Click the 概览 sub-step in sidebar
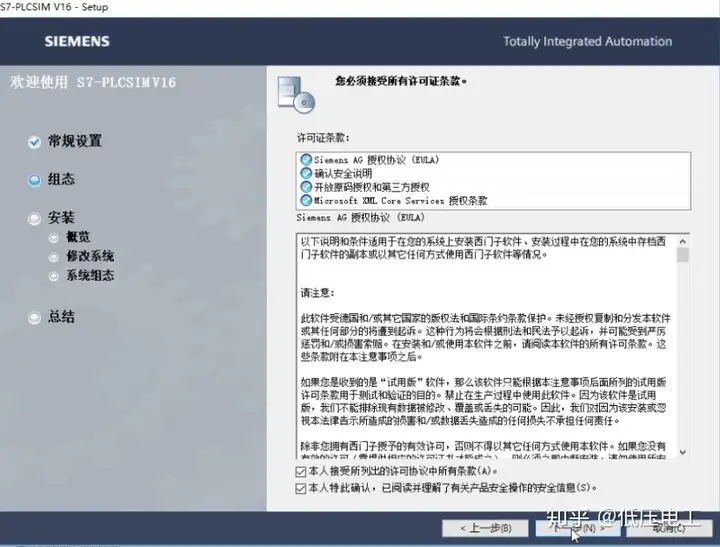 click(78, 237)
